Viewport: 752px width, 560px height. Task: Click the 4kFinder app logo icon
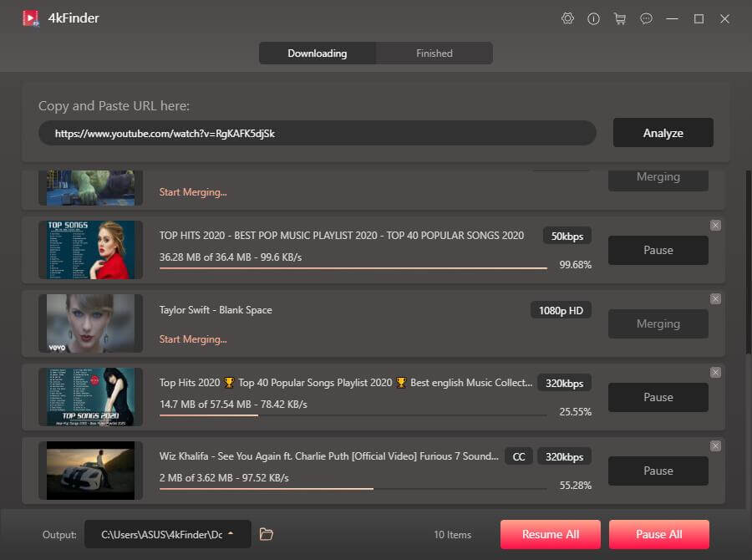(31, 18)
